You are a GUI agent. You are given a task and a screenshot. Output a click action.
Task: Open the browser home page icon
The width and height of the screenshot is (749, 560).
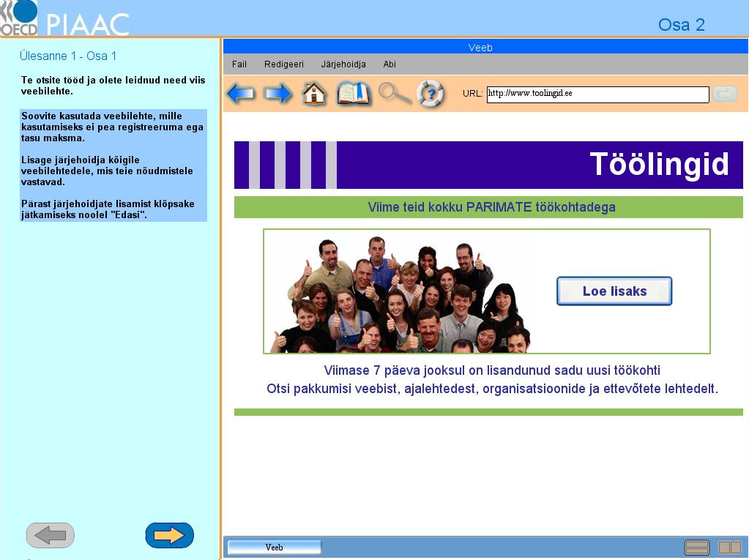click(314, 93)
